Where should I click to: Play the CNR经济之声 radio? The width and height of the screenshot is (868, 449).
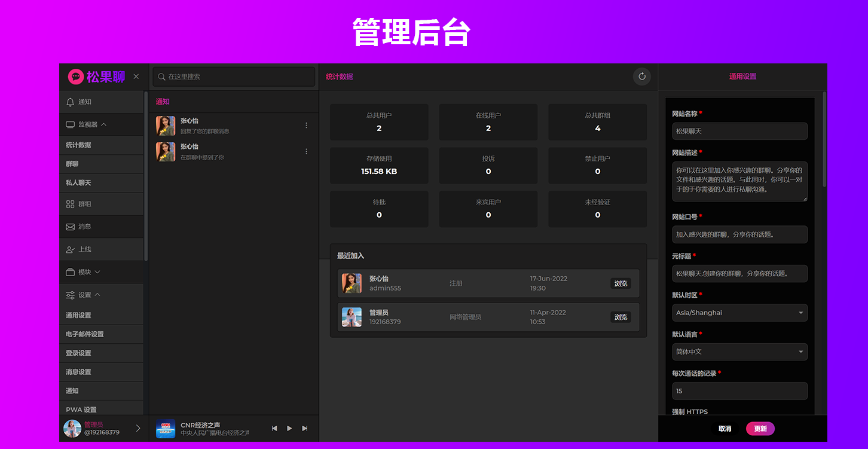point(289,428)
